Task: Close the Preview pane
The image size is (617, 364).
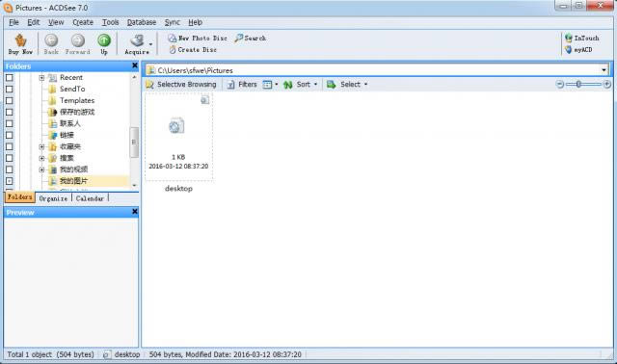Action: pos(135,212)
